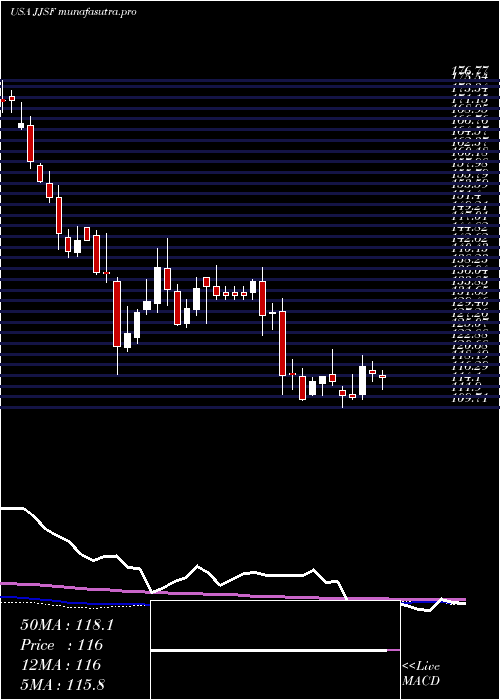Select the '5MA : 115.8' readout
500x700 pixels.
coord(62,684)
